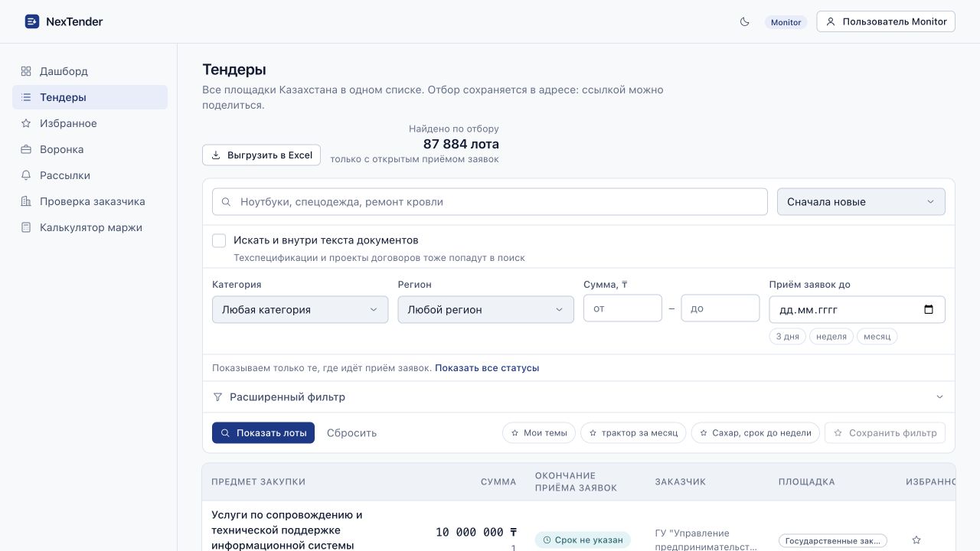Click the magnifier icon in search field

pos(226,202)
